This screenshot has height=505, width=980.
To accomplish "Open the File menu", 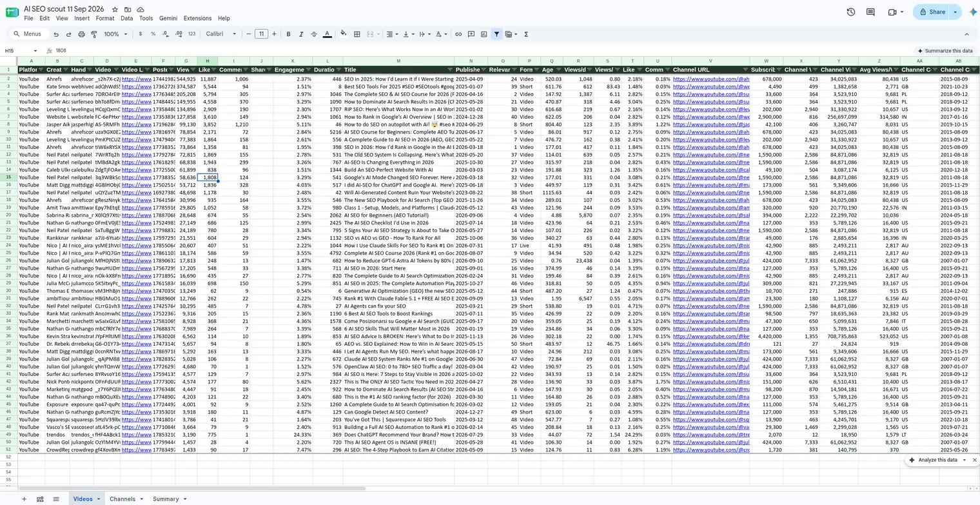I will point(28,19).
